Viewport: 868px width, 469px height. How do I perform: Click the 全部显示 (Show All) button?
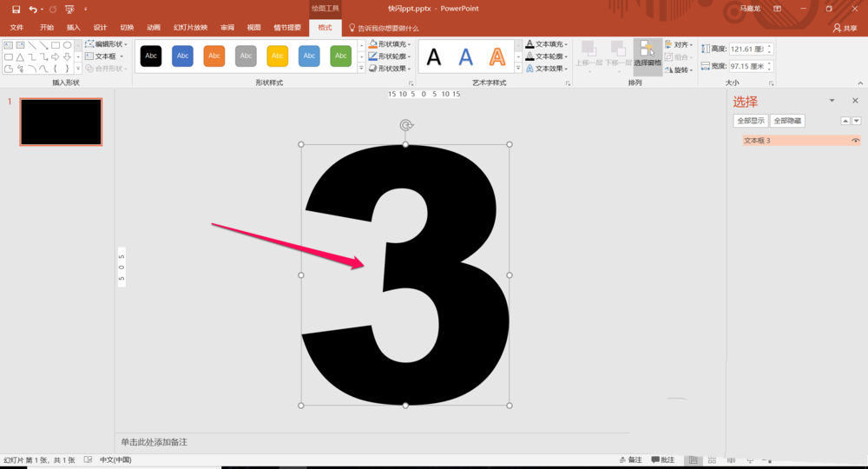[x=751, y=121]
